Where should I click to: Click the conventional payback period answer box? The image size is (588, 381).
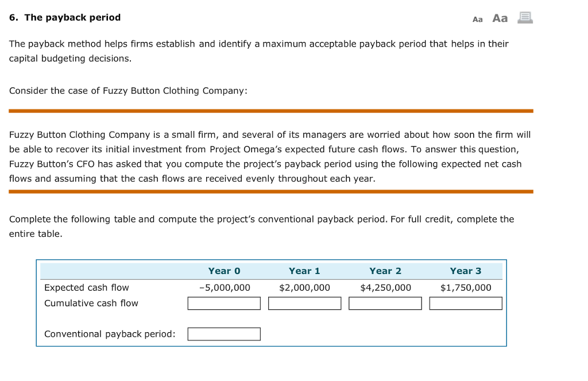tap(224, 334)
